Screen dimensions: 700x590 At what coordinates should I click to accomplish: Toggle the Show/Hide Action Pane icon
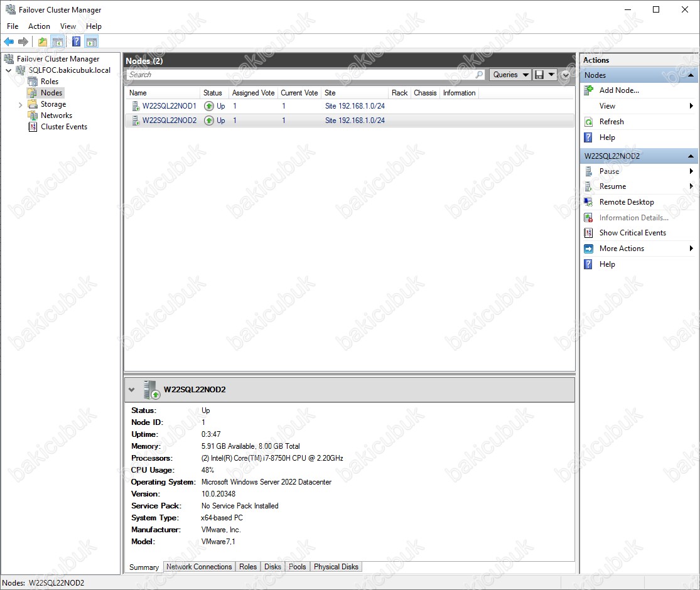(92, 42)
